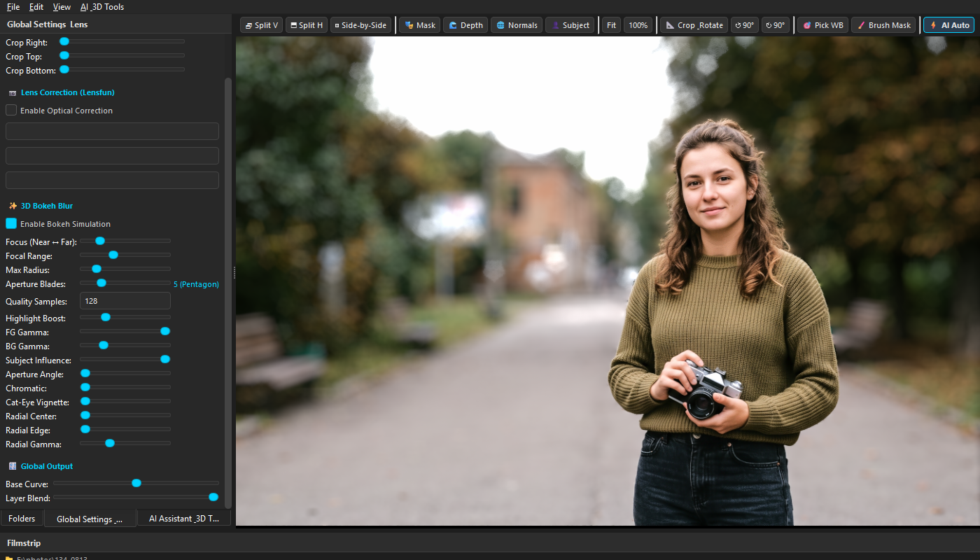This screenshot has height=560, width=980.
Task: Display the Normals map view
Action: (517, 25)
